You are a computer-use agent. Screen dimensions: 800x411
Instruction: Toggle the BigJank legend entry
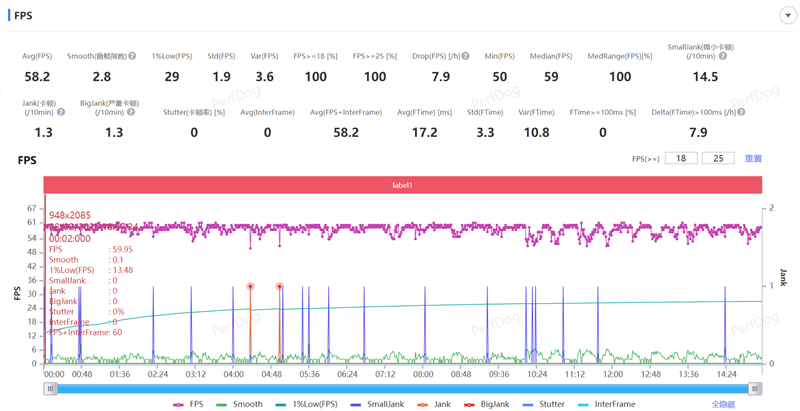tap(487, 404)
